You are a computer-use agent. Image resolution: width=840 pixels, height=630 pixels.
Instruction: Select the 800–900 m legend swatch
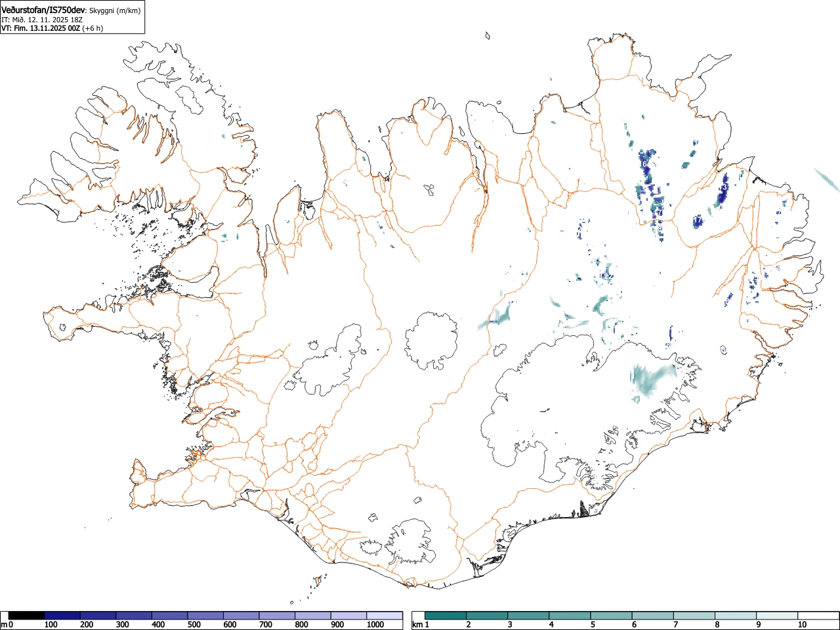point(313,616)
